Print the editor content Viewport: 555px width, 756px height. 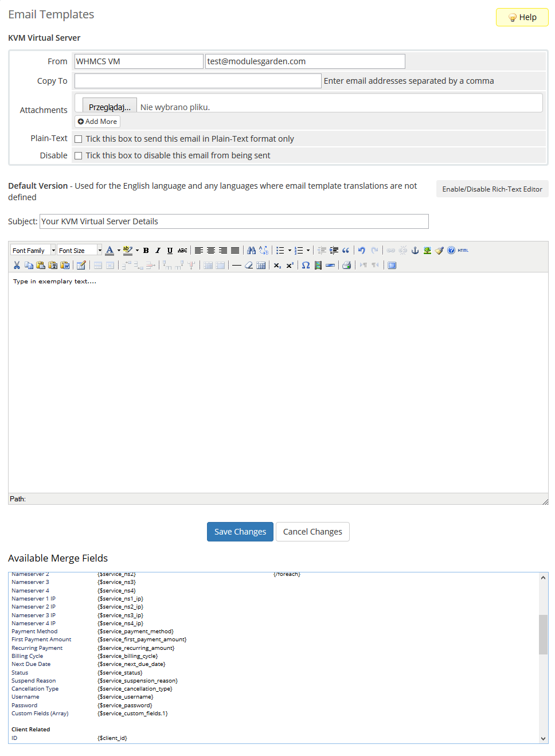[x=346, y=265]
